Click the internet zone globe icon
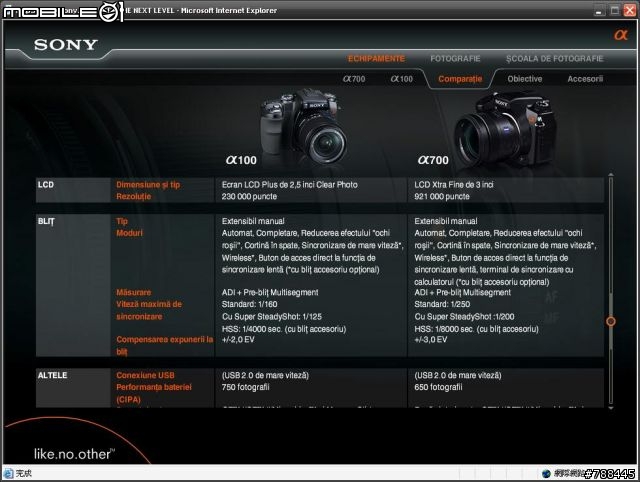The image size is (640, 482). pyautogui.click(x=546, y=473)
